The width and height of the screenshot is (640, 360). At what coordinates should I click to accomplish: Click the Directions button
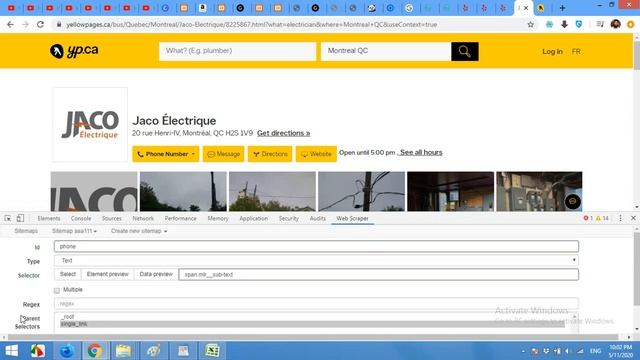(270, 154)
